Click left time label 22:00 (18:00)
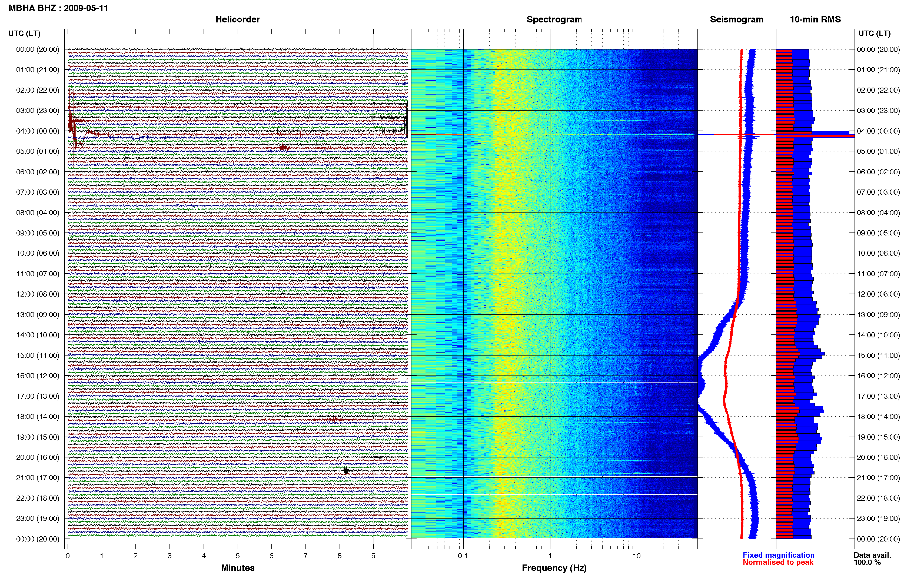Image resolution: width=924 pixels, height=578 pixels. click(x=38, y=498)
